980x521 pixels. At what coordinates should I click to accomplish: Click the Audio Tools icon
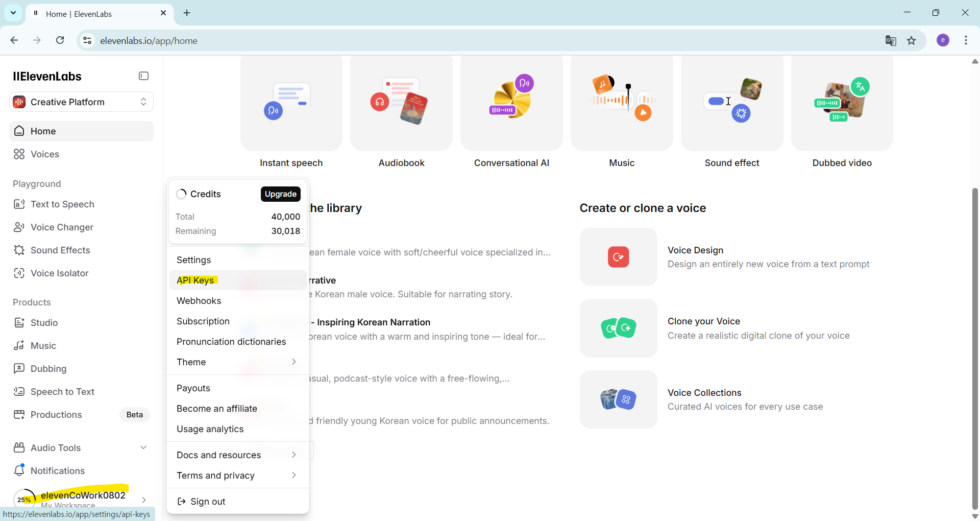tap(19, 448)
